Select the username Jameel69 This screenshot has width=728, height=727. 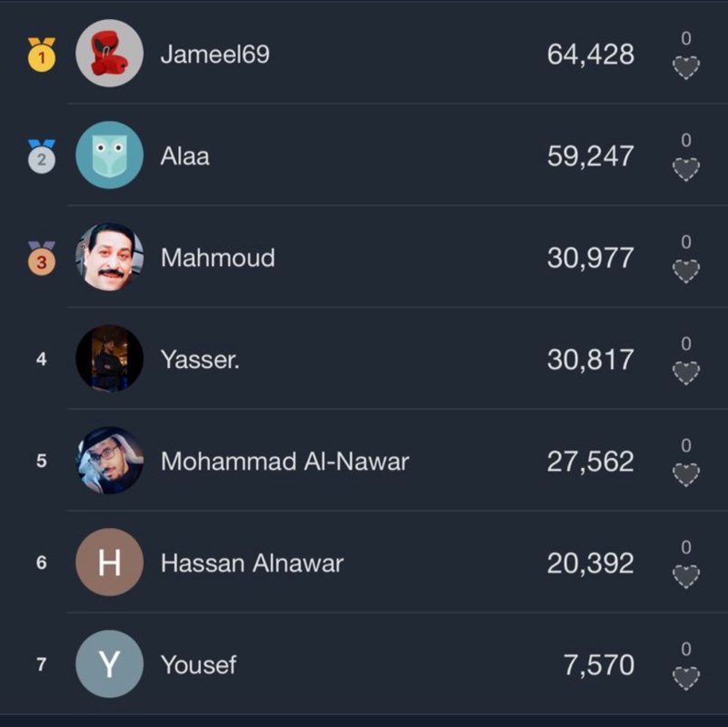pos(214,55)
